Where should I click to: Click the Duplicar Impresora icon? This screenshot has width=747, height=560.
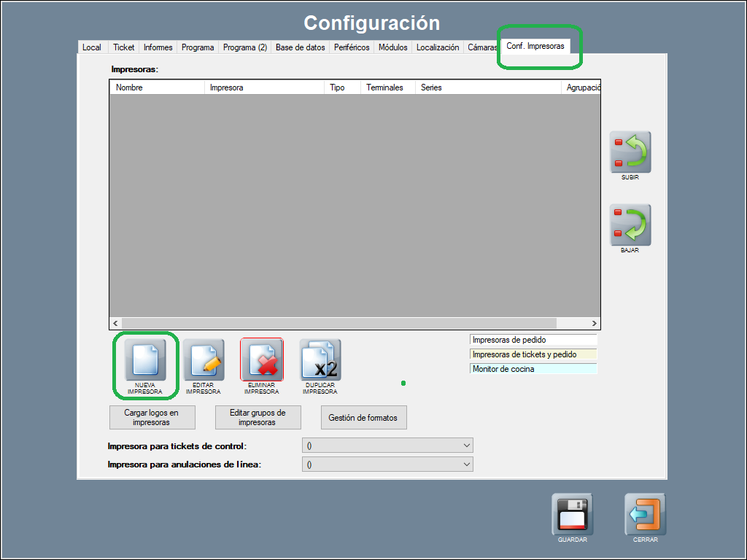point(320,359)
